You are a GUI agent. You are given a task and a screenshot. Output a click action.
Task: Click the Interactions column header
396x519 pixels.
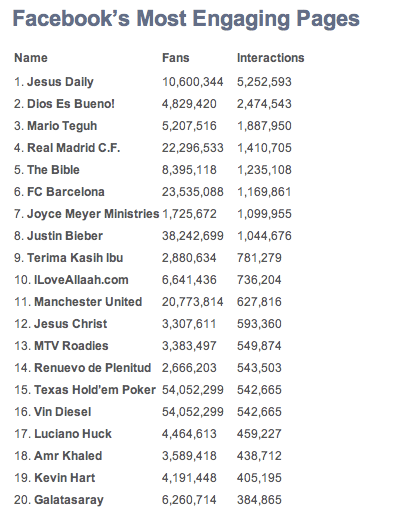point(270,58)
